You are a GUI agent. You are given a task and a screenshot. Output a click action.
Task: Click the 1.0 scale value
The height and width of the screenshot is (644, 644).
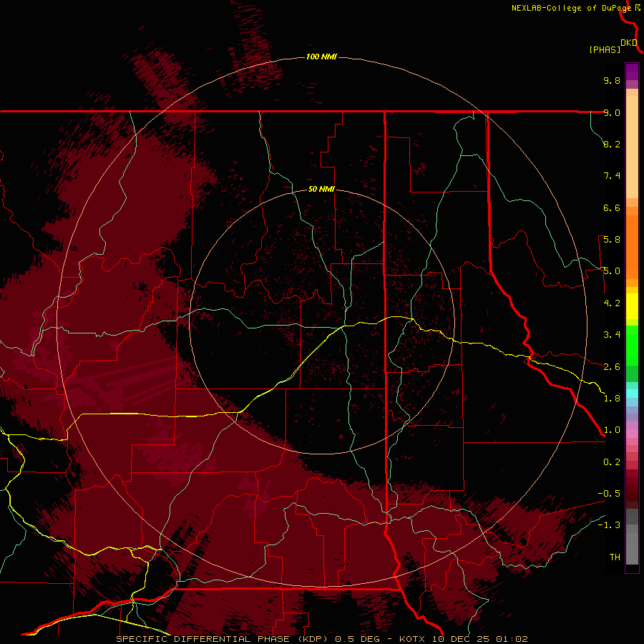click(612, 430)
